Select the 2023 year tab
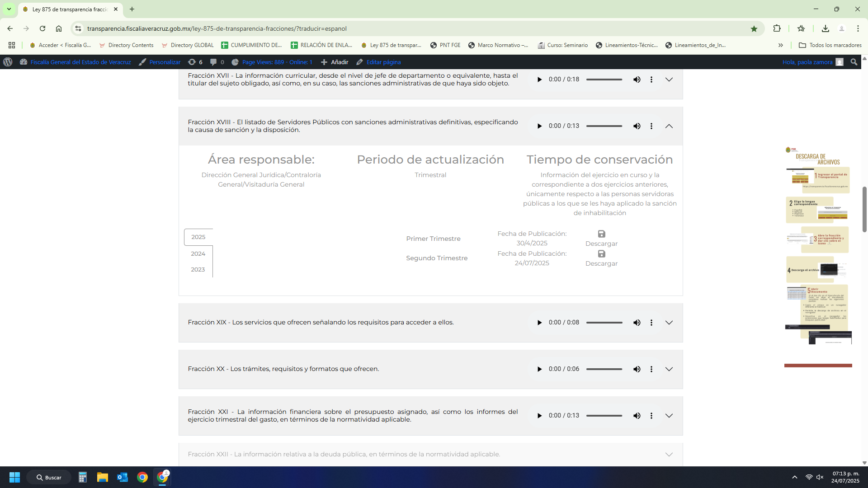This screenshot has height=488, width=868. tap(198, 269)
